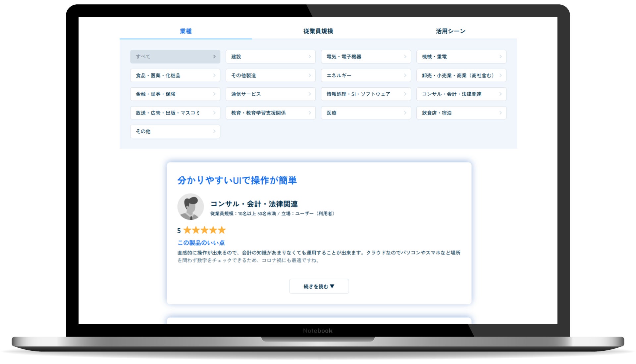This screenshot has height=364, width=636.
Task: Click chevron arrow on すべて filter
Action: point(214,57)
